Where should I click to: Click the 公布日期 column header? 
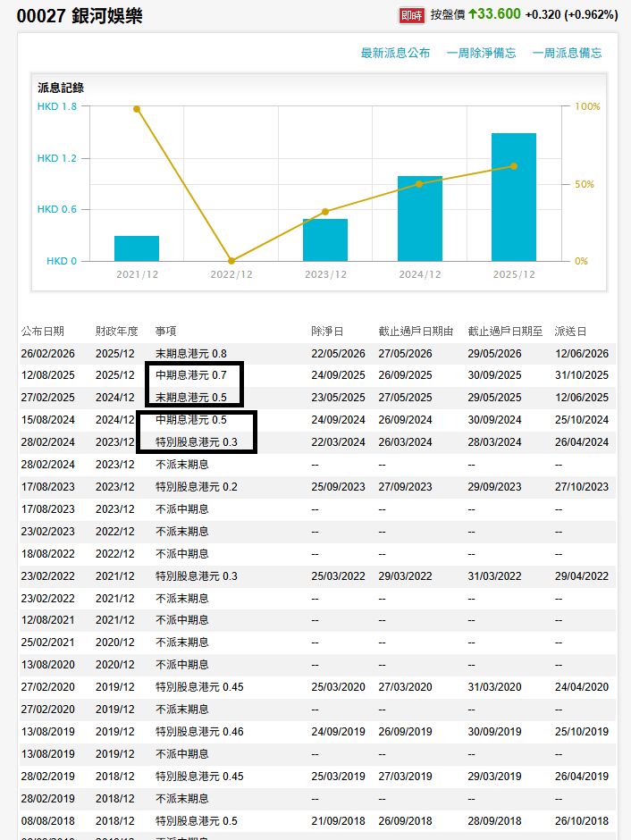click(x=42, y=332)
